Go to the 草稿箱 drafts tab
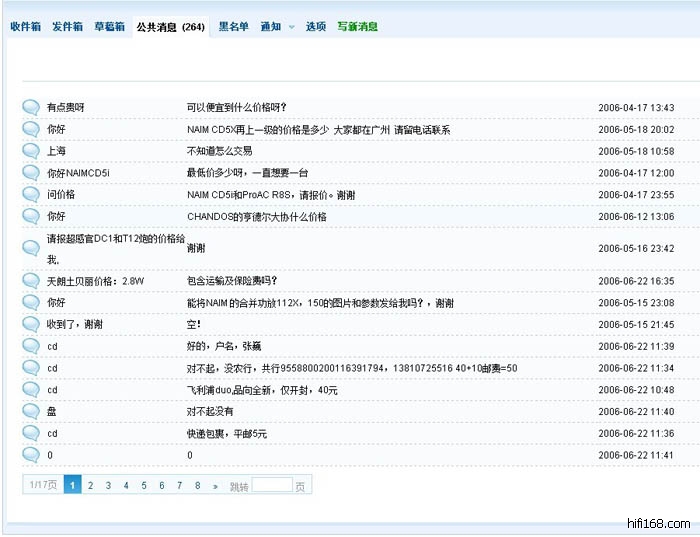700x537 pixels. click(x=109, y=27)
